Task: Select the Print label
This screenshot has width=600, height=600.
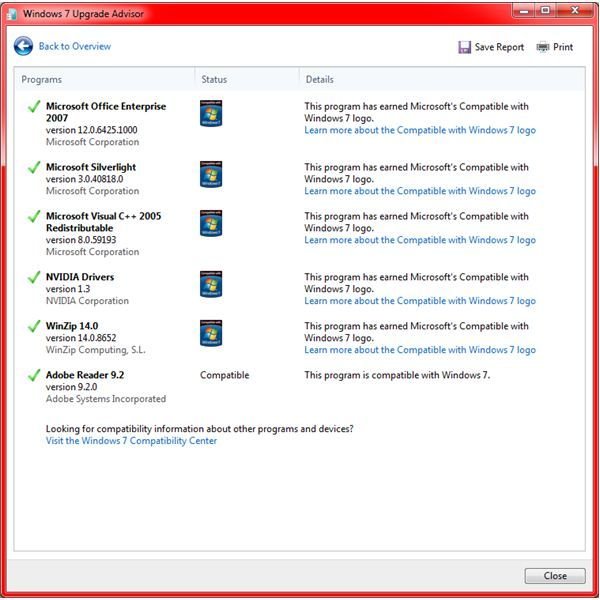Action: pyautogui.click(x=563, y=47)
